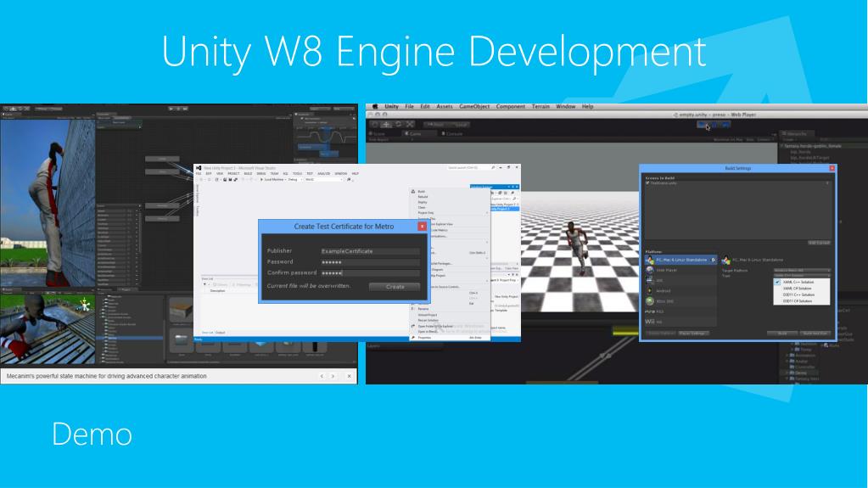This screenshot has height=488, width=868.
Task: Select the Web Player platform icon
Action: tap(650, 271)
